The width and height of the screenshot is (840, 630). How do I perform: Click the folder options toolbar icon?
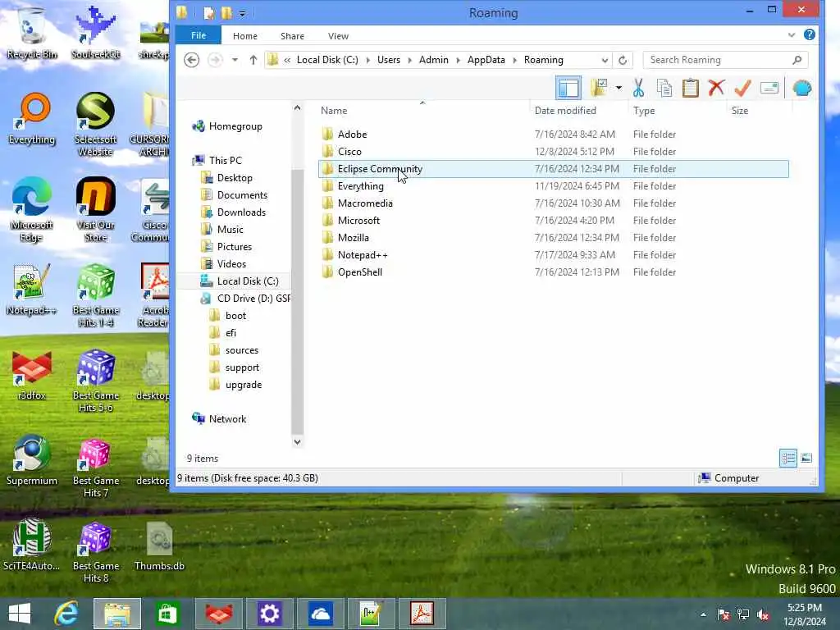[x=599, y=87]
